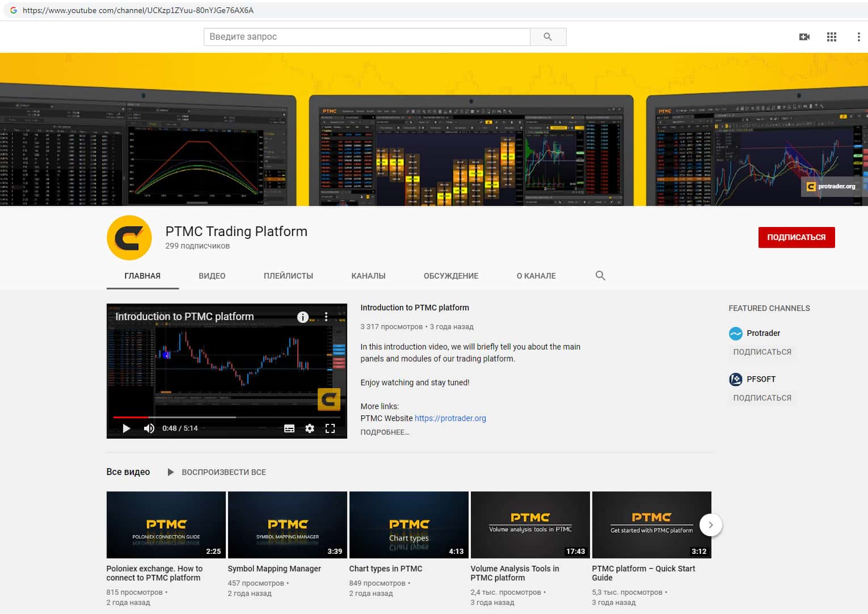Click the PTMC watermark in the video player
868x614 pixels.
coord(329,399)
